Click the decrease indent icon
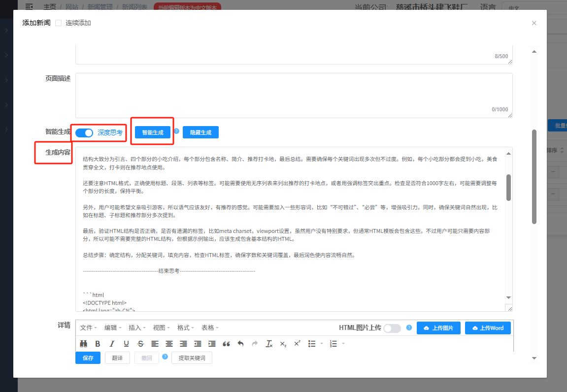 (x=198, y=344)
